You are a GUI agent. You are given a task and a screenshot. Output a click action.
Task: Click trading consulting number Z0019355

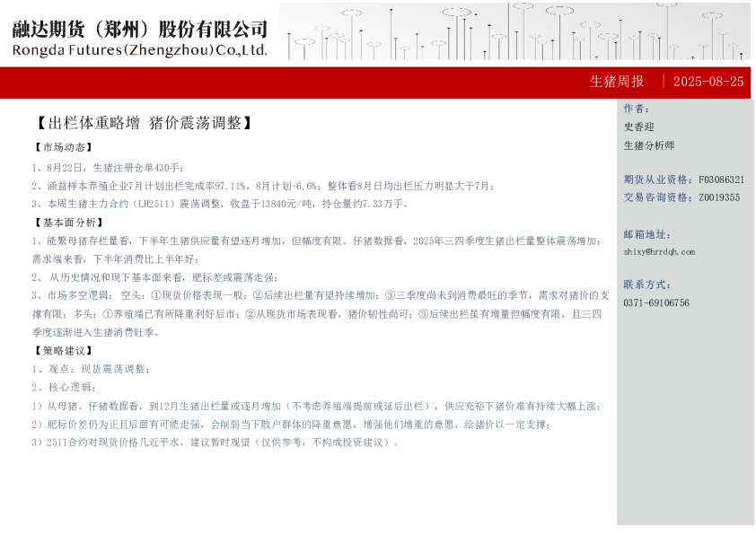tap(719, 197)
